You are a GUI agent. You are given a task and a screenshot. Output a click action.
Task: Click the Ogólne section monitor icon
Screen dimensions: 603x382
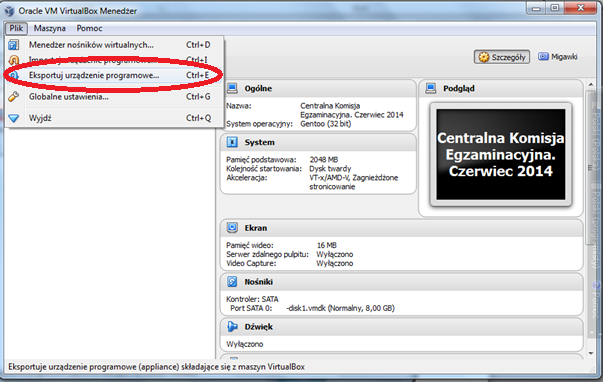tap(232, 88)
